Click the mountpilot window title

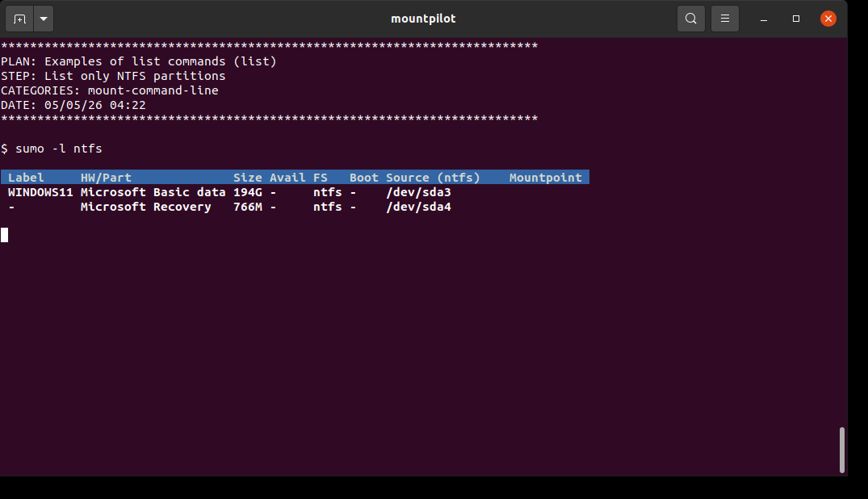[x=423, y=19]
